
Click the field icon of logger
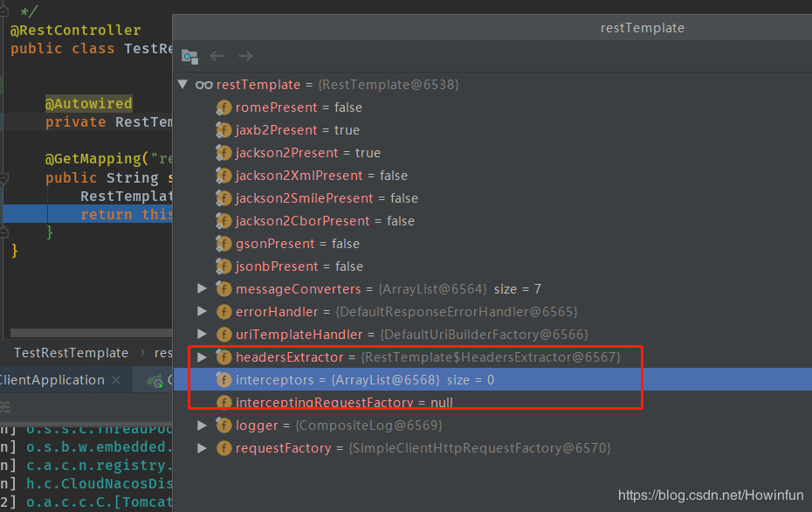tap(224, 426)
